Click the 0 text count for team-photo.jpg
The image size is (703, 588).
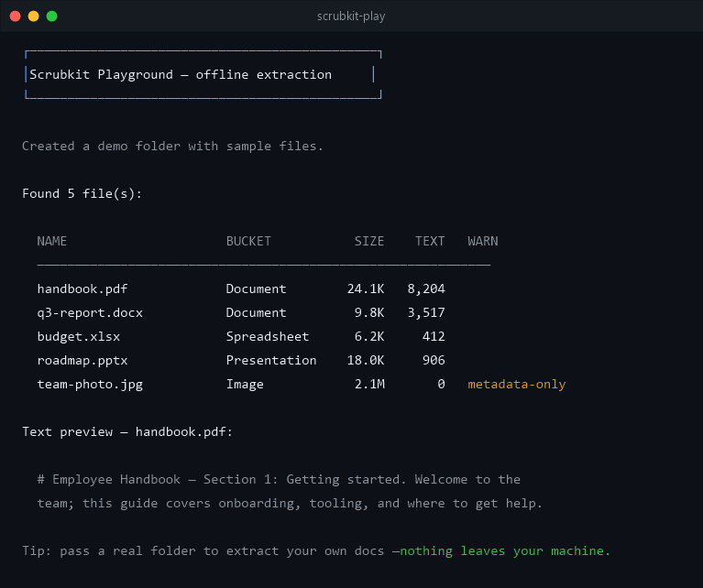[x=441, y=384]
